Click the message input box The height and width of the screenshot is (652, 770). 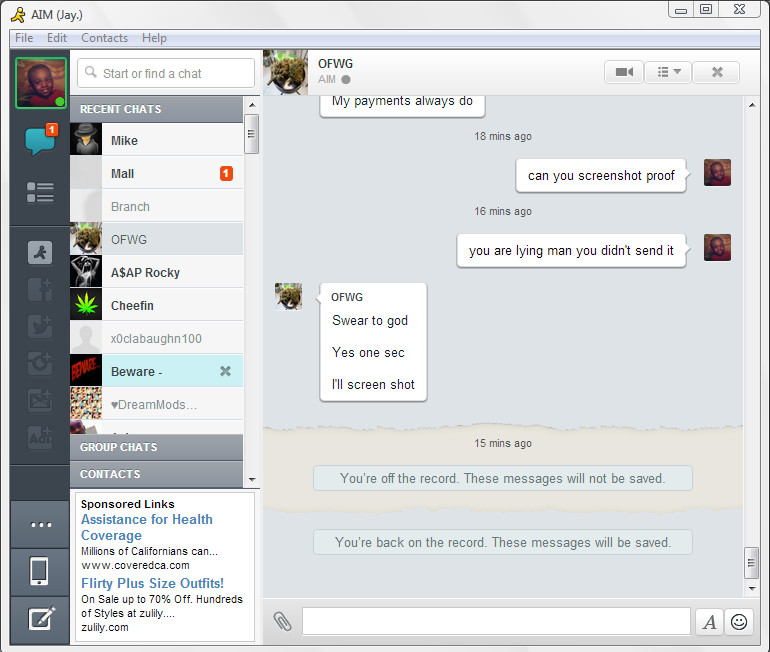coord(496,621)
